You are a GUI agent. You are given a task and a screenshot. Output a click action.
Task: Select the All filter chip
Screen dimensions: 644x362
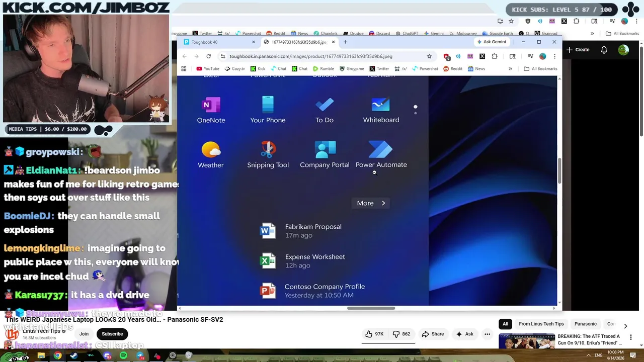click(505, 324)
